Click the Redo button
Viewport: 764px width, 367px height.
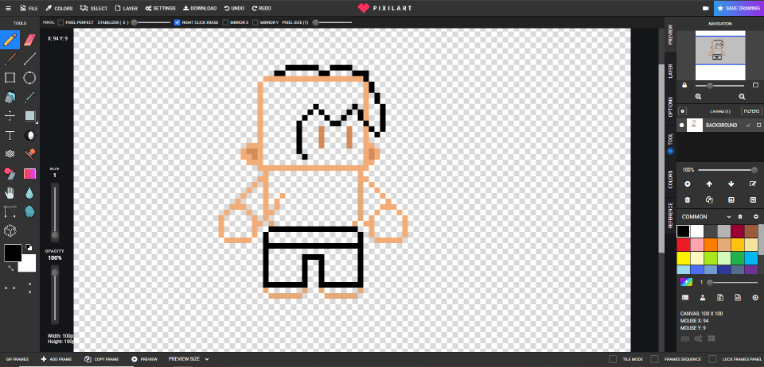262,8
